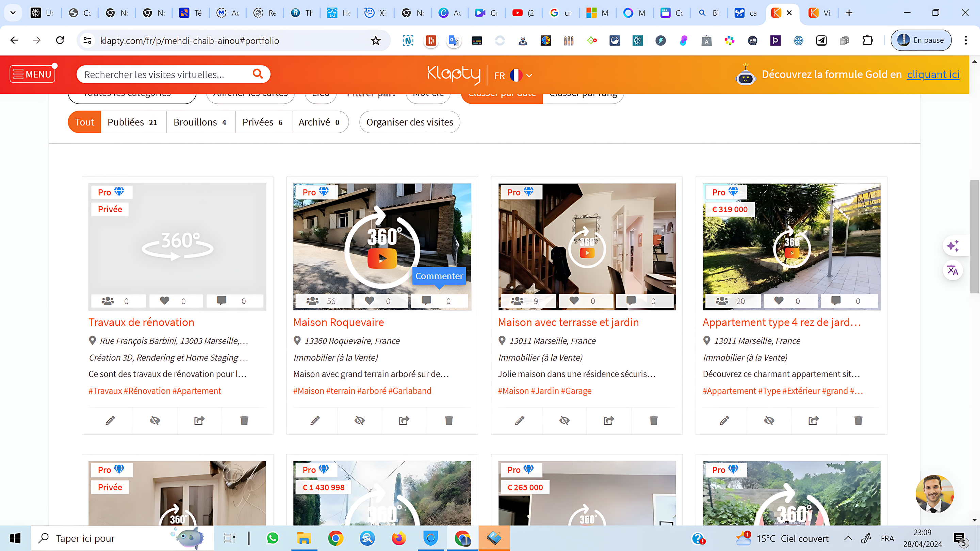
Task: Open the tab search dropdown arrow
Action: (x=13, y=13)
